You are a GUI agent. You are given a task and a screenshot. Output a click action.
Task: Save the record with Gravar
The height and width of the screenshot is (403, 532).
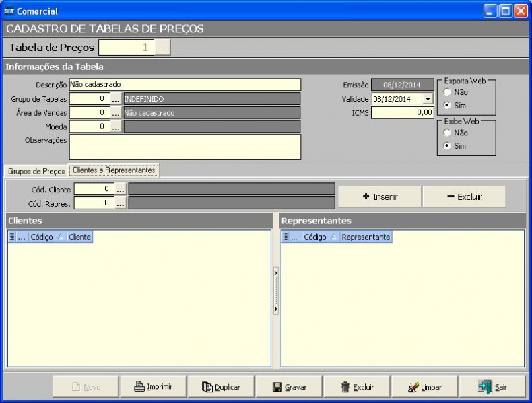pyautogui.click(x=289, y=387)
